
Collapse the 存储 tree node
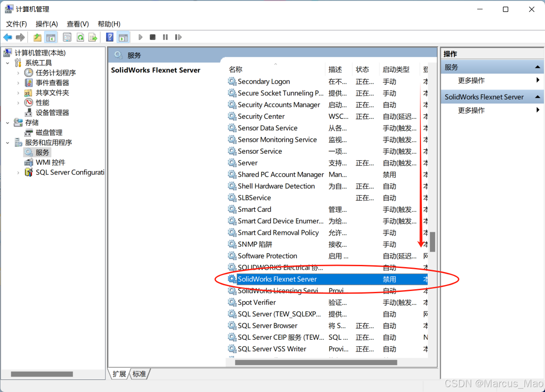click(x=8, y=123)
